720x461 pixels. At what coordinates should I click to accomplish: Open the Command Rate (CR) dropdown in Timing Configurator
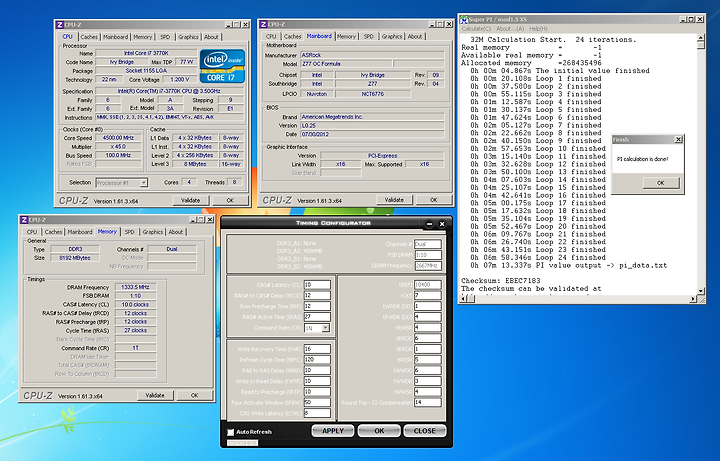pos(325,328)
